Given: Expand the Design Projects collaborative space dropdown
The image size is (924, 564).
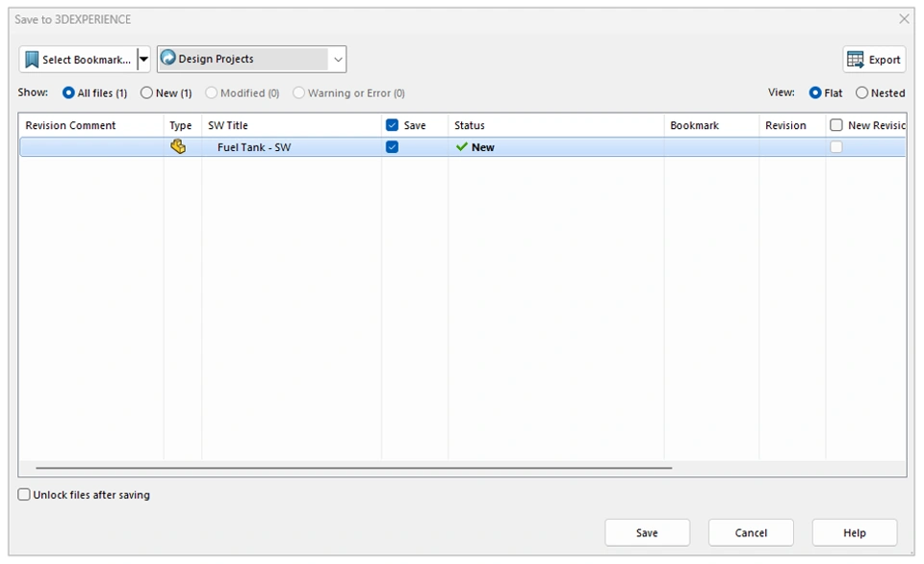Looking at the screenshot, I should click(338, 60).
